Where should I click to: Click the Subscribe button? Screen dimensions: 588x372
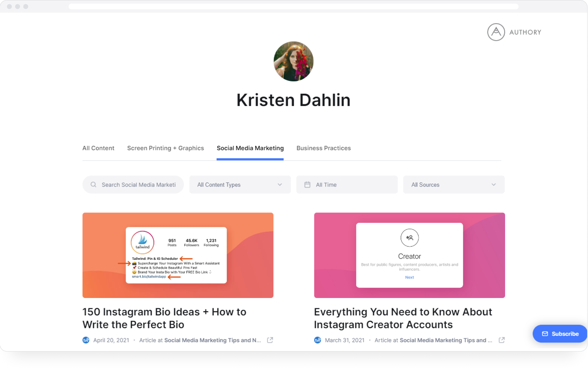560,334
